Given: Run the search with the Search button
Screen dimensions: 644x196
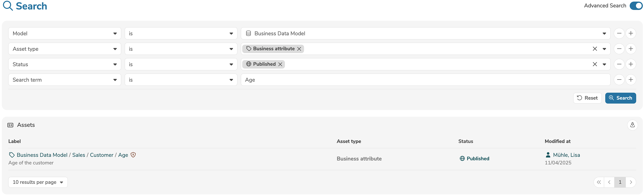Looking at the screenshot, I should pyautogui.click(x=620, y=98).
